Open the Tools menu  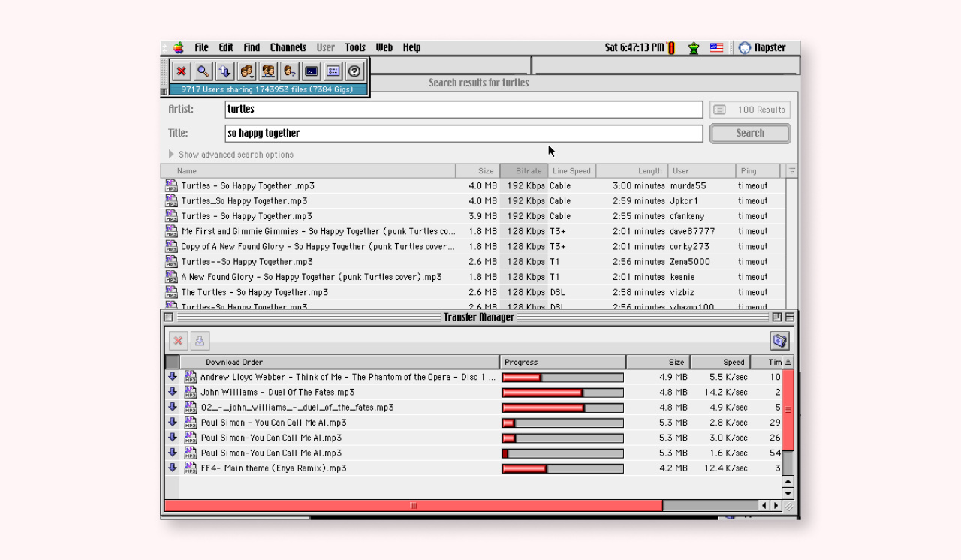(x=355, y=47)
